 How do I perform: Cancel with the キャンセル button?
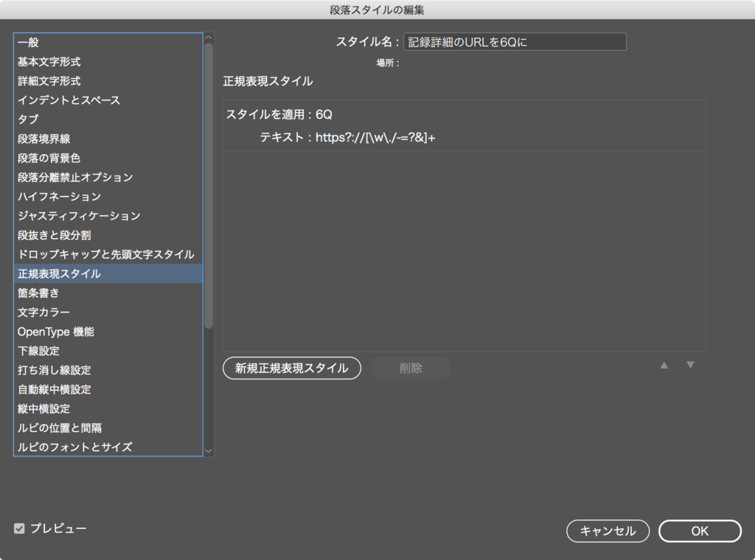click(x=608, y=531)
